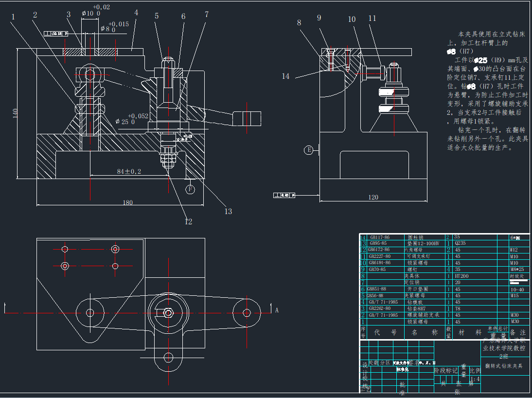Select the circled datum F symbol

tap(191, 189)
